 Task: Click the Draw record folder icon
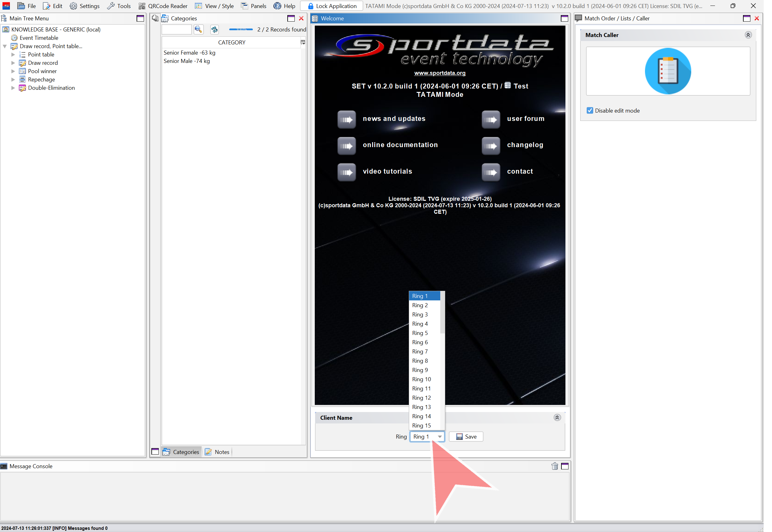(x=22, y=63)
